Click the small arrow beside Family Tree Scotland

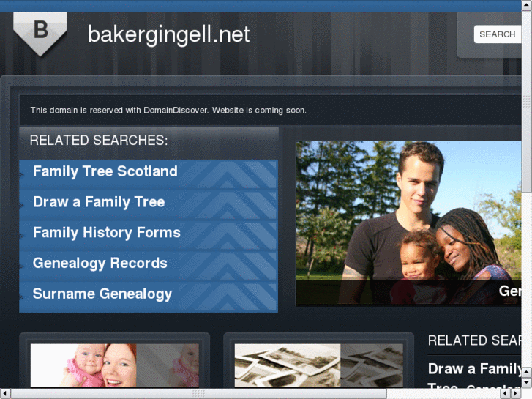tap(22, 174)
